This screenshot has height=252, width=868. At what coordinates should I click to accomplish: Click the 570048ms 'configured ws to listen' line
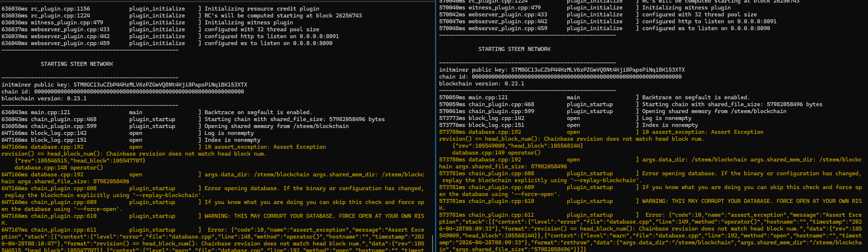(x=604, y=28)
